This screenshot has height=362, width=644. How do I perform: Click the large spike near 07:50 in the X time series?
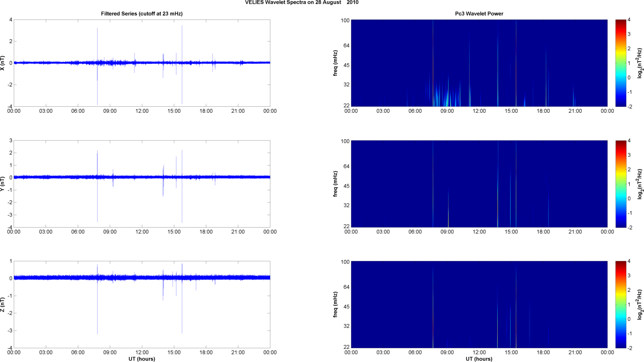click(97, 66)
